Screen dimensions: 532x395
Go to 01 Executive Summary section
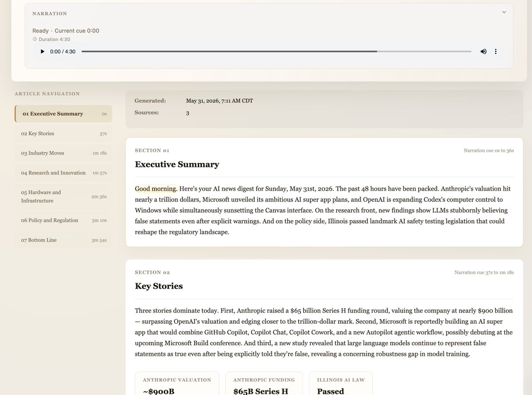(x=63, y=114)
